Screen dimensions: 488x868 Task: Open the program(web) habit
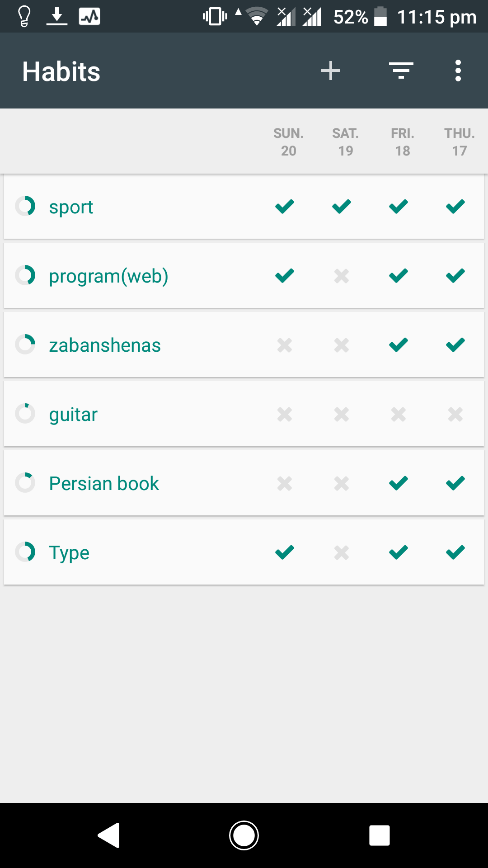pyautogui.click(x=108, y=276)
